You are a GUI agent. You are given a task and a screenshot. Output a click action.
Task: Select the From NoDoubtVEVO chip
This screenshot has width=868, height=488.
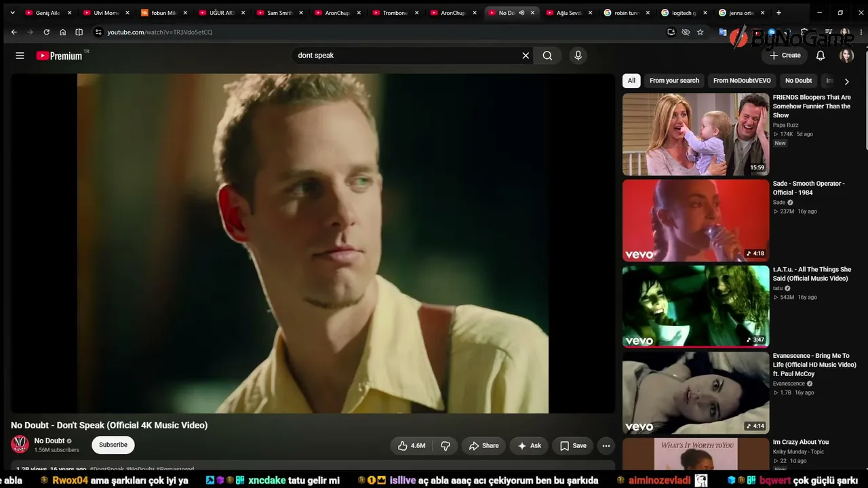742,81
